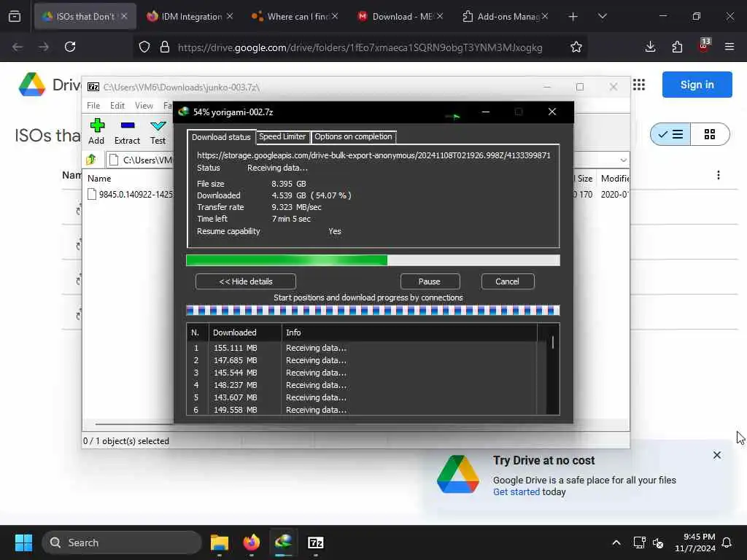Click the Test icon in 7-Zip toolbar
Screen dimensions: 747x560
tap(158, 126)
